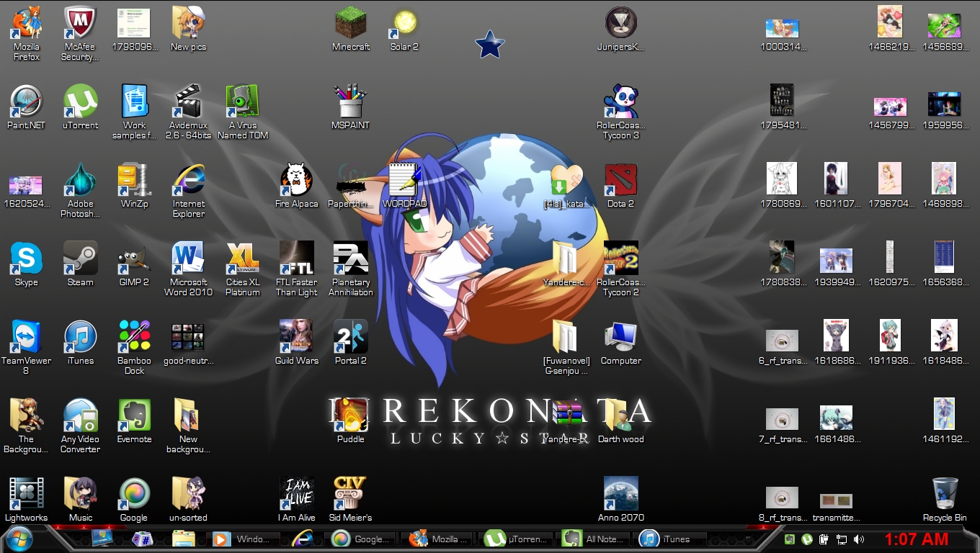980x553 pixels.
Task: Open the 6_rf_trans... file thumbnail
Action: [x=782, y=346]
